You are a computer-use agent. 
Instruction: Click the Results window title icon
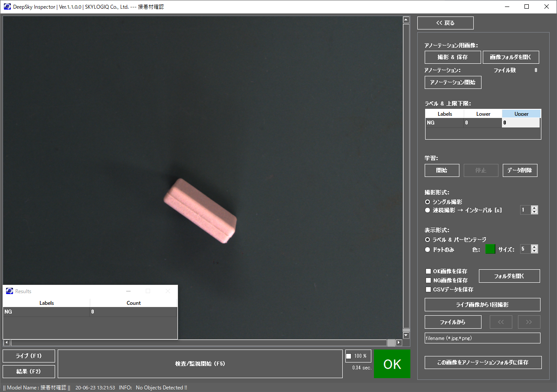click(9, 291)
